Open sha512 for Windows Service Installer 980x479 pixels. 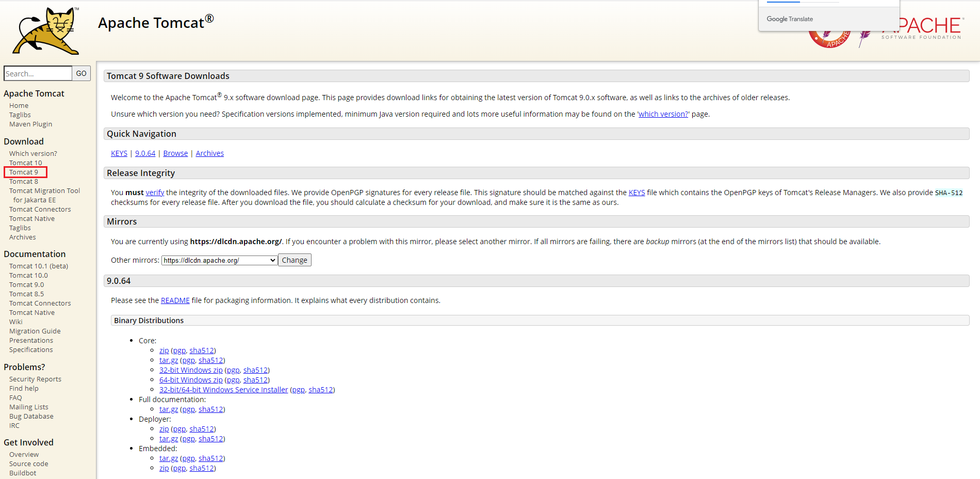[x=321, y=390]
